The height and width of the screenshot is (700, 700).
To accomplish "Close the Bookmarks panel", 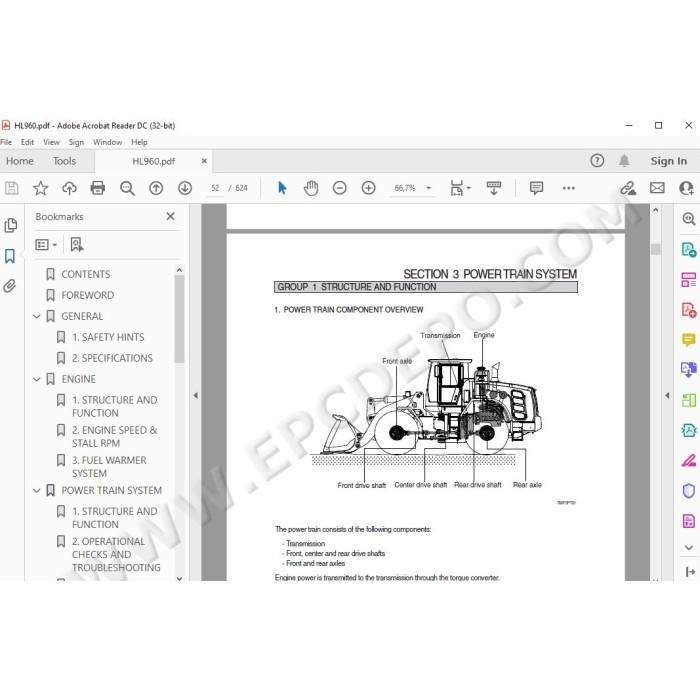I will tap(171, 217).
